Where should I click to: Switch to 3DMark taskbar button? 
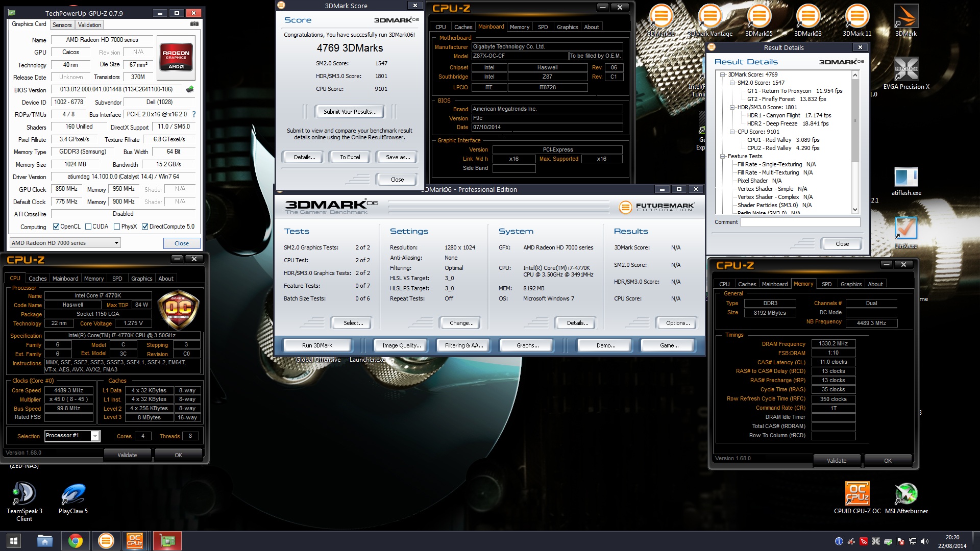pyautogui.click(x=106, y=541)
